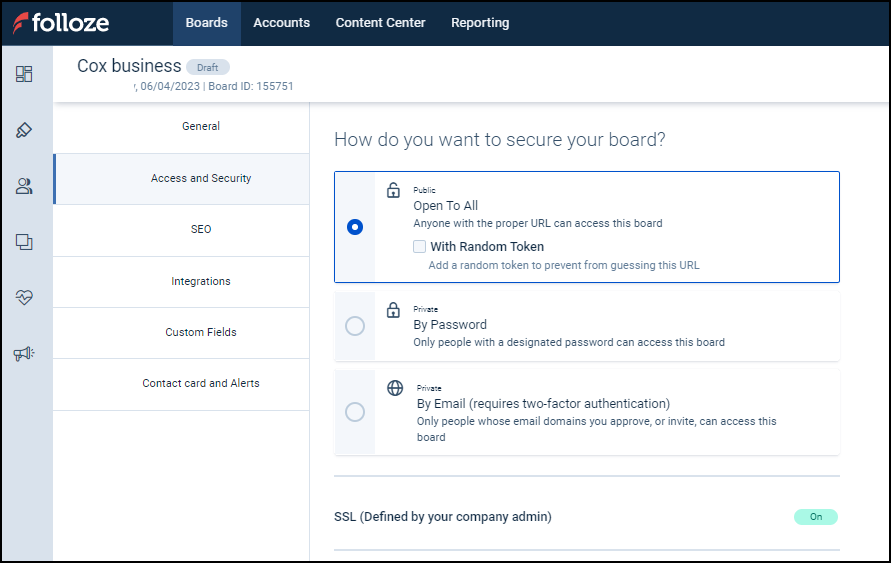
Task: Open the overlapping windows icon in sidebar
Action: point(24,242)
